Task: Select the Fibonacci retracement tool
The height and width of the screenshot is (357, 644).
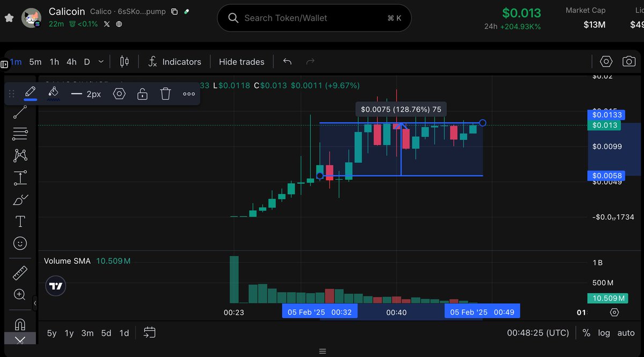Action: pyautogui.click(x=20, y=133)
